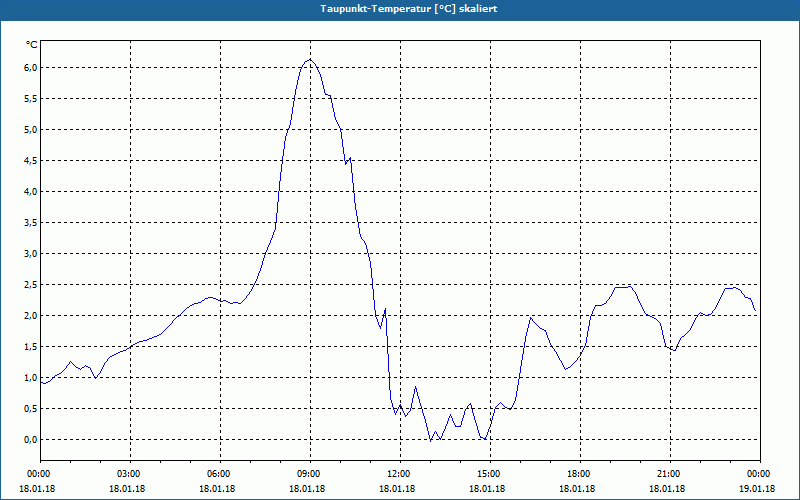Pick the '0,5' y-axis label
The height and width of the screenshot is (500, 800).
31,409
